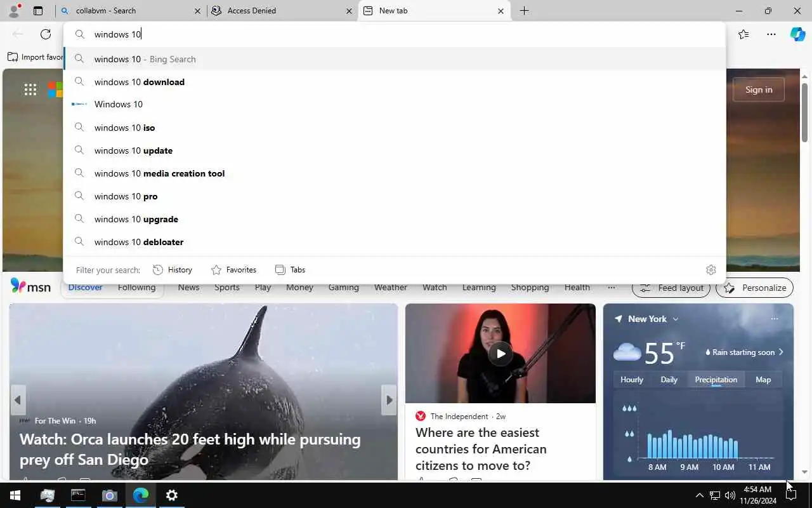
Task: Open 'Rain starting soon' alert
Action: pos(745,352)
